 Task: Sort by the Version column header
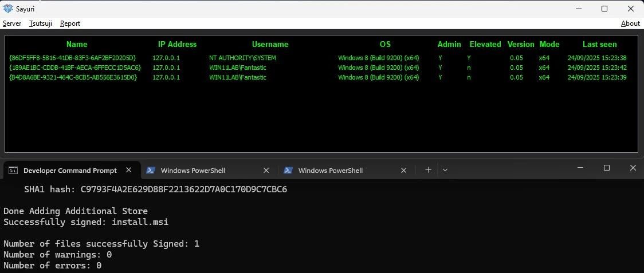pyautogui.click(x=521, y=44)
